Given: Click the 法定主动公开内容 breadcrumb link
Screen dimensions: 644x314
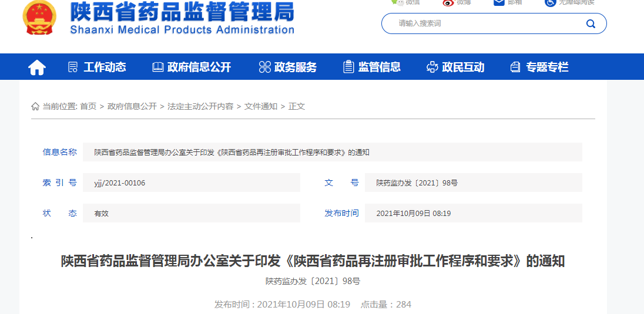Looking at the screenshot, I should [x=200, y=106].
